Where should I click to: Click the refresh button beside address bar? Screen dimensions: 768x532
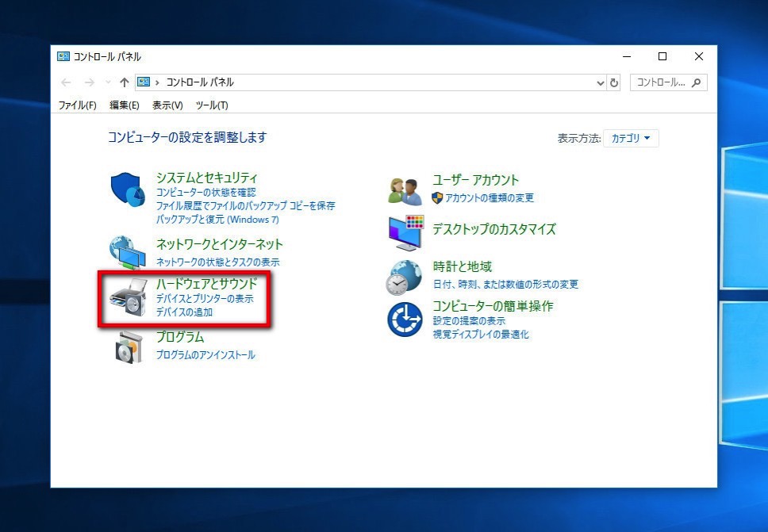tap(613, 82)
